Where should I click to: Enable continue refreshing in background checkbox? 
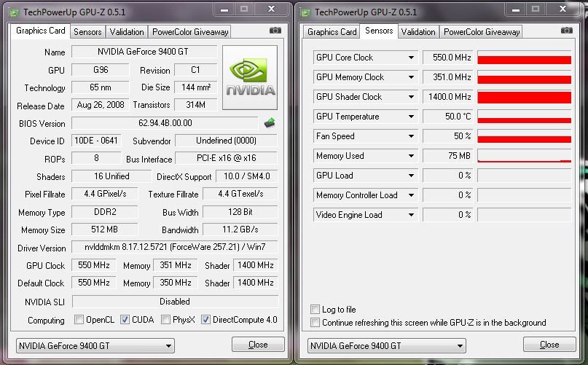point(315,323)
